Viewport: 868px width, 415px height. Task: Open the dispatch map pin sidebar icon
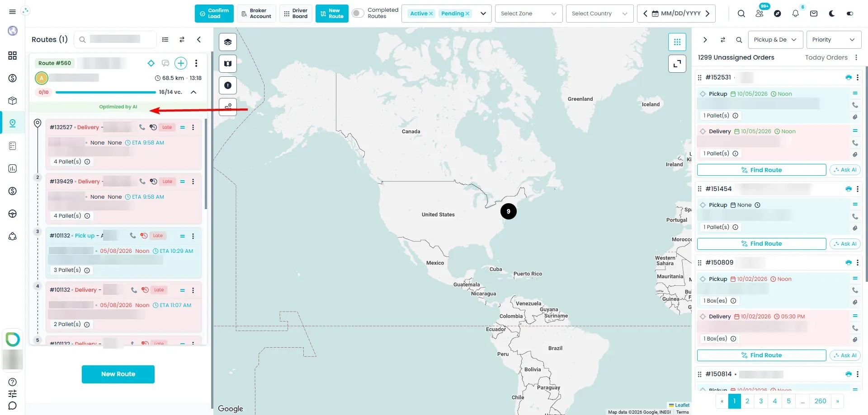pos(13,123)
